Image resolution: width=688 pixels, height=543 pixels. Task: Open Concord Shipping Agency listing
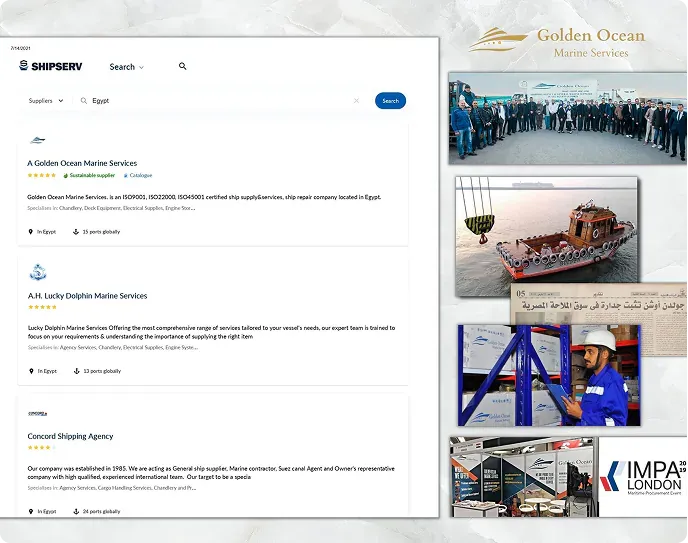(70, 436)
